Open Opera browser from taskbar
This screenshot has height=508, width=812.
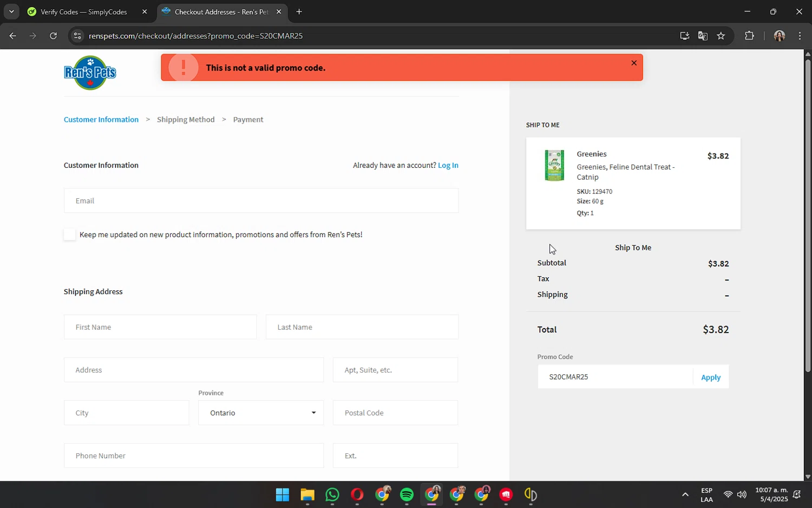point(357,494)
